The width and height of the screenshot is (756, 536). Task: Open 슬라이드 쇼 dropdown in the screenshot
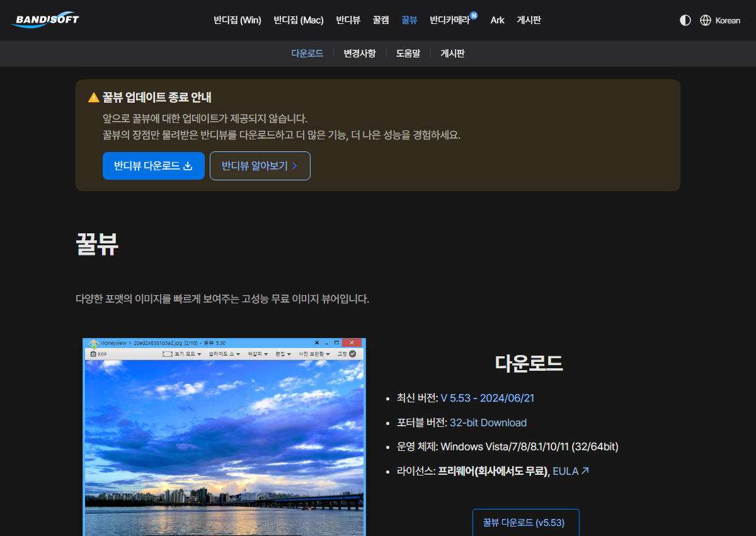(x=224, y=354)
